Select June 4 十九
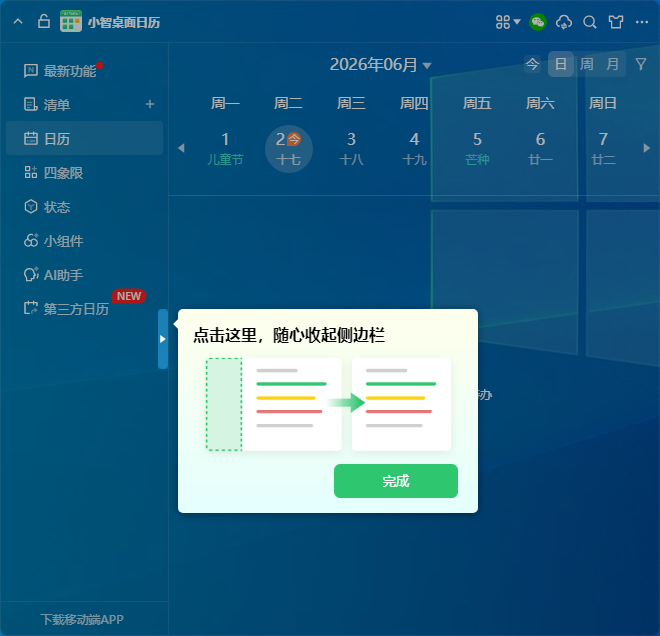The image size is (660, 636). 414,149
